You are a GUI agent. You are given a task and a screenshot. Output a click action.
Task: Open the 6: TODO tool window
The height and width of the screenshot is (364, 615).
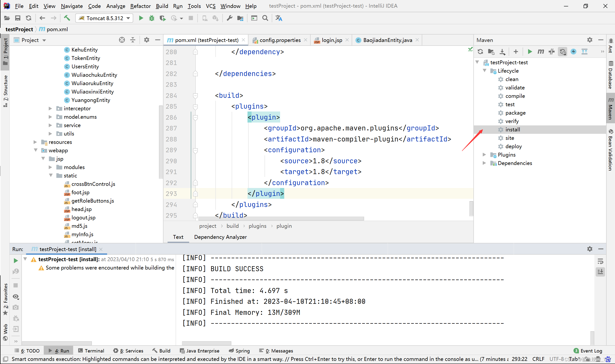click(x=27, y=351)
